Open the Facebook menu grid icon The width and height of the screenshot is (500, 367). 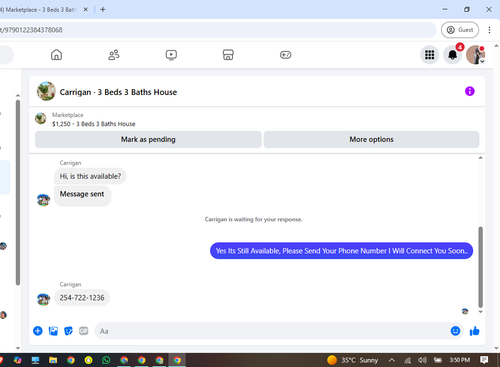point(430,55)
